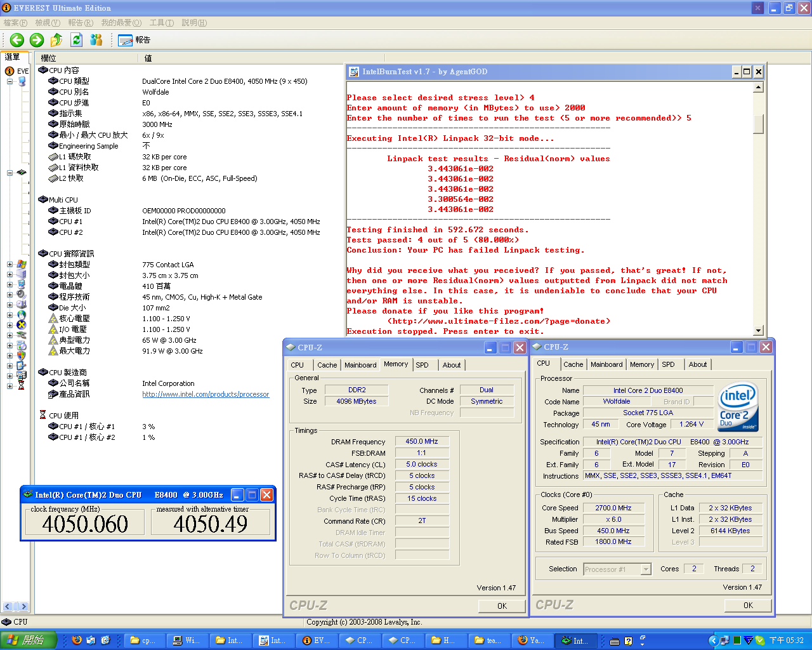Click the 開始 Start button

tap(29, 640)
